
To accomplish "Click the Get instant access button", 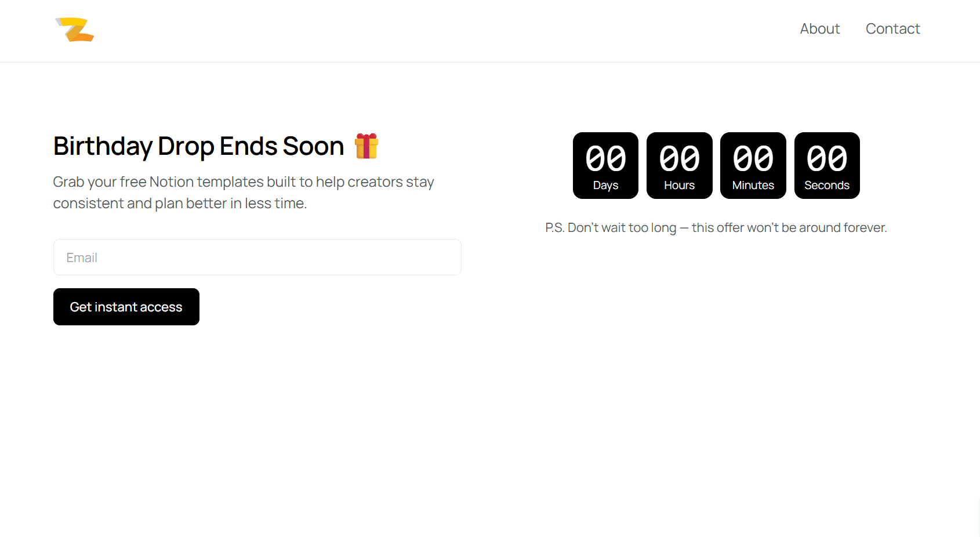I will 126,307.
